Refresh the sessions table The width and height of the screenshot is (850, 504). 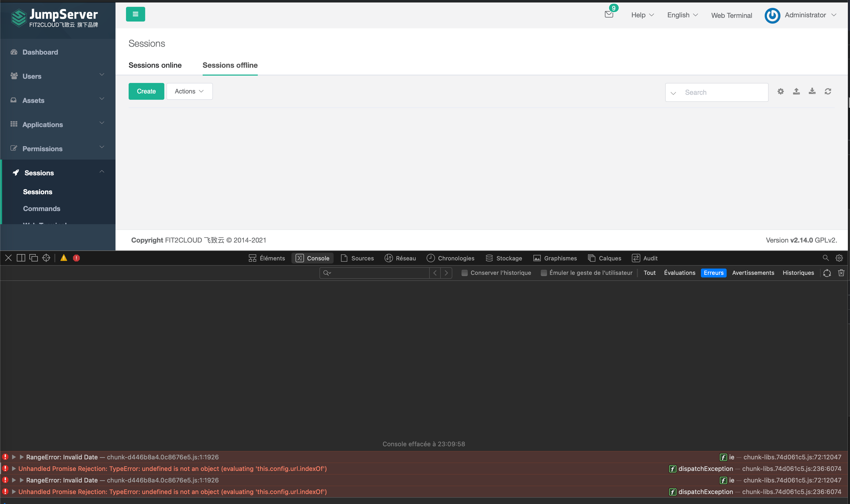828,91
